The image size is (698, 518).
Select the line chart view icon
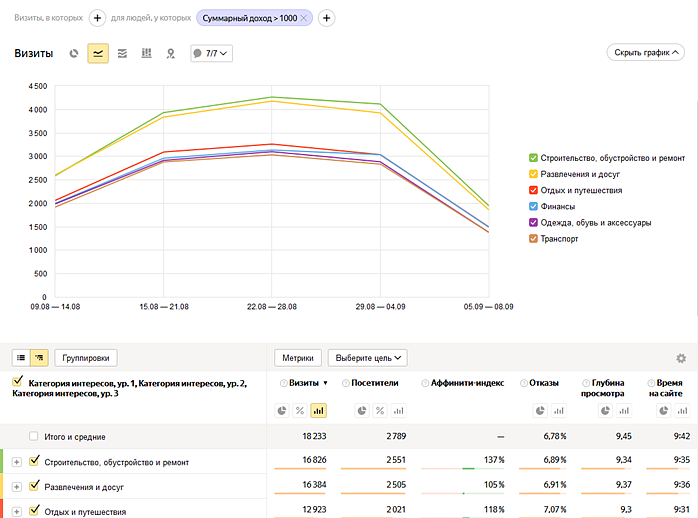[98, 53]
